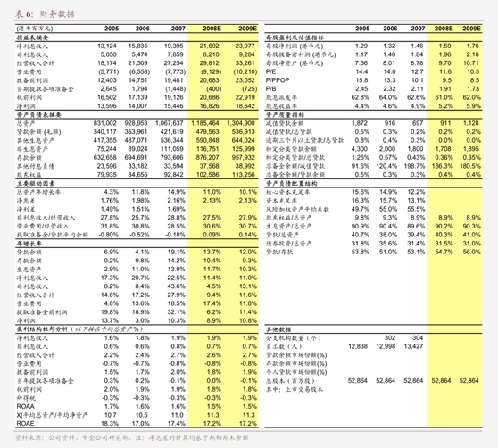The height and width of the screenshot is (448, 498).
Task: Select the '23,977' forecast value
Action: 245,46
